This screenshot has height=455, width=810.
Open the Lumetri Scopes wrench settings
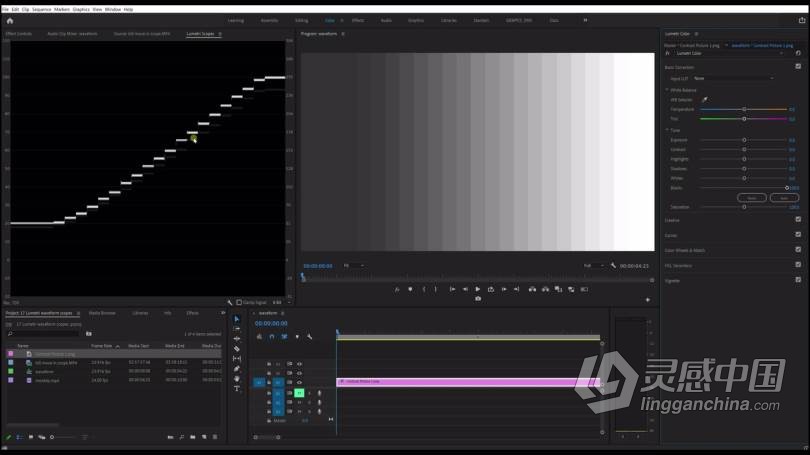(x=229, y=302)
